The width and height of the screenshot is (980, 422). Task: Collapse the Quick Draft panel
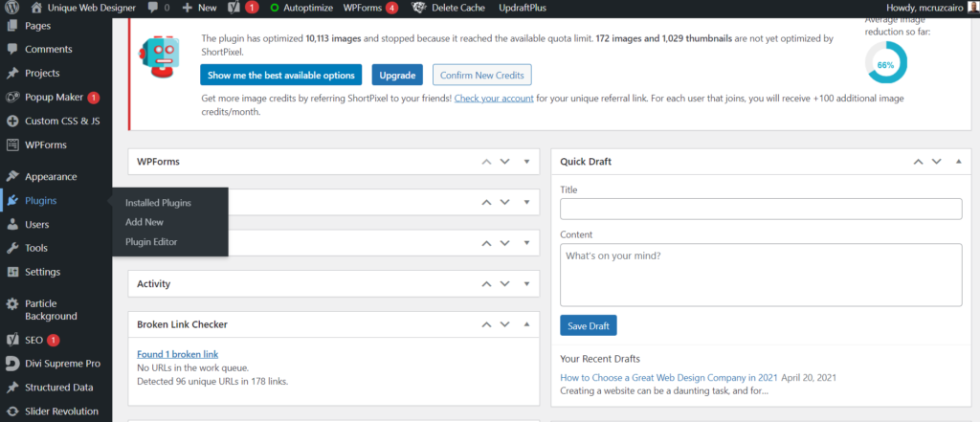(958, 162)
